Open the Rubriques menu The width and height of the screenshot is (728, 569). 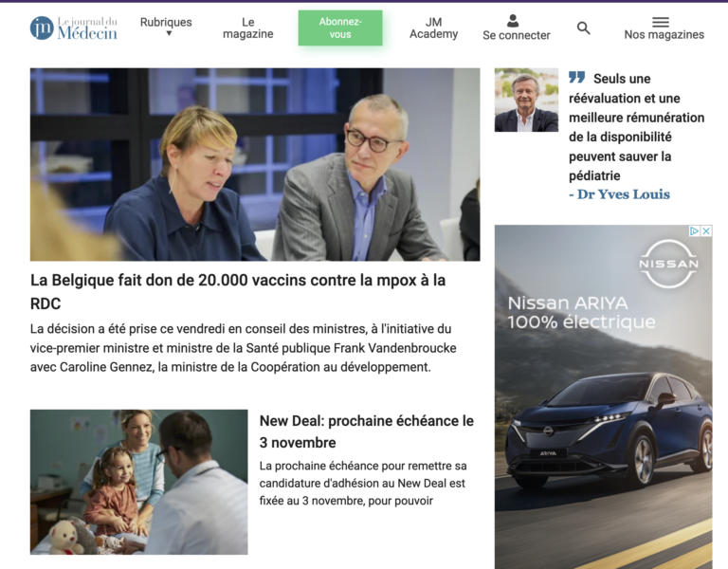[166, 23]
